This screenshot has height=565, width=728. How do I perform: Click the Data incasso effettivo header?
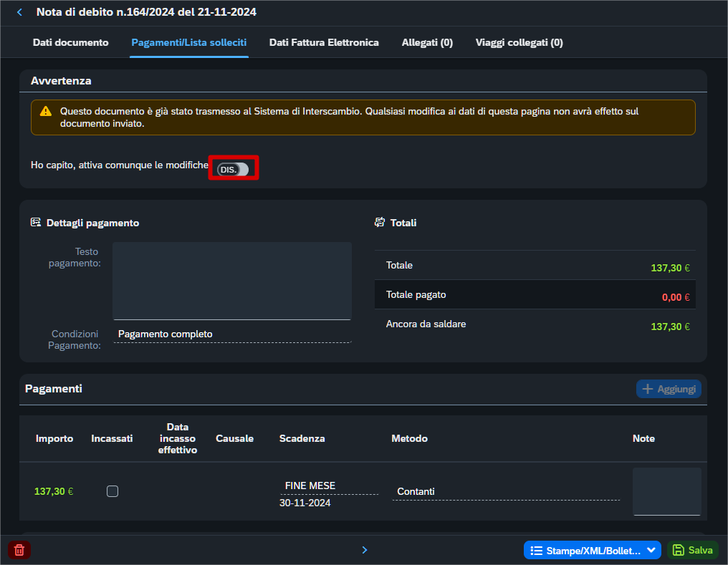178,438
